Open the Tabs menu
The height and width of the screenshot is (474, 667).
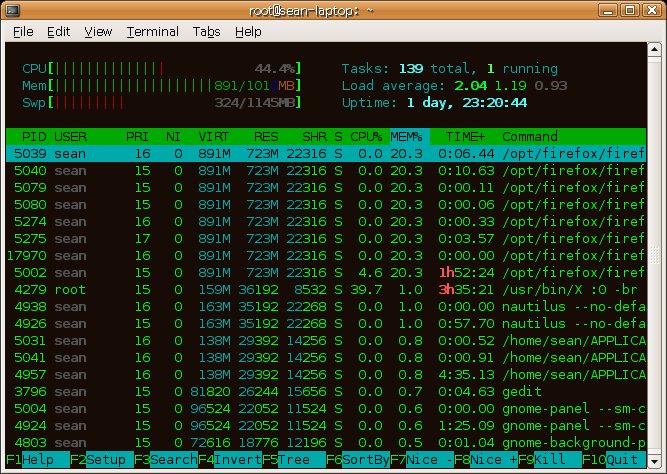(206, 32)
